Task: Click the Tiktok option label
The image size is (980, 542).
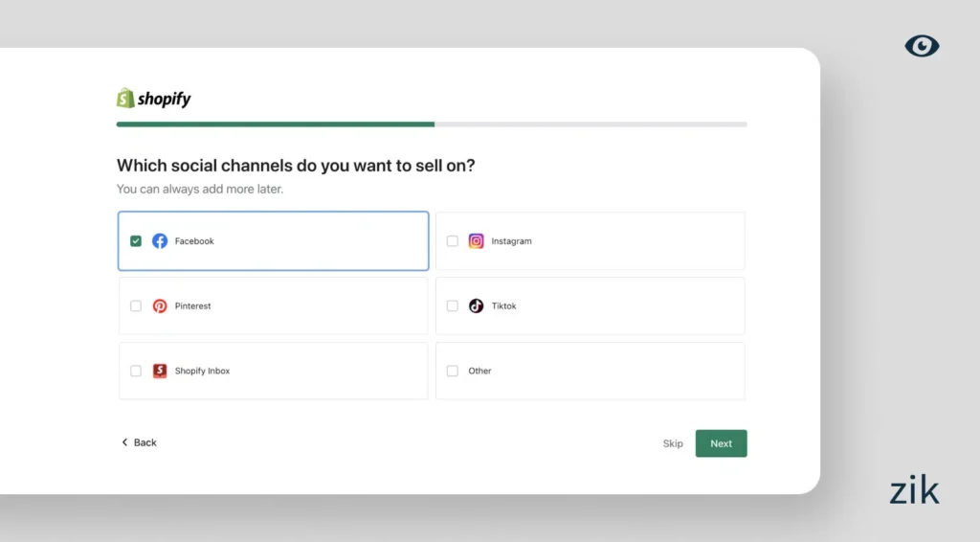Action: pos(503,306)
